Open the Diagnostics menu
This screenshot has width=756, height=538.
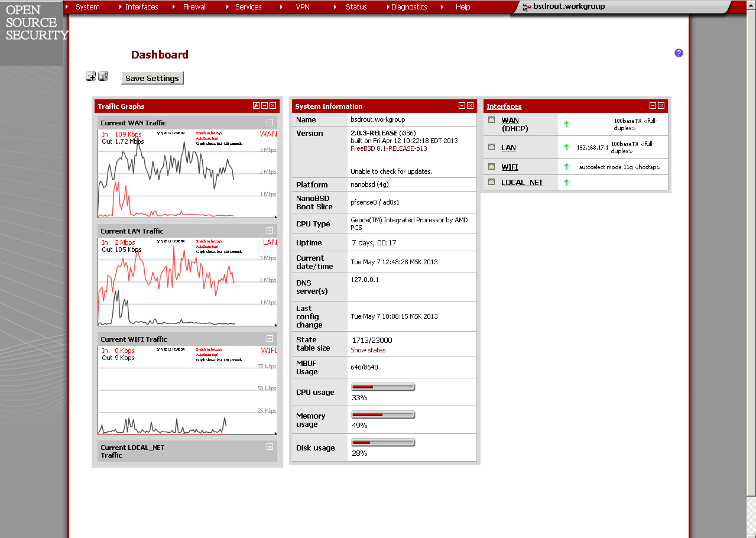409,7
